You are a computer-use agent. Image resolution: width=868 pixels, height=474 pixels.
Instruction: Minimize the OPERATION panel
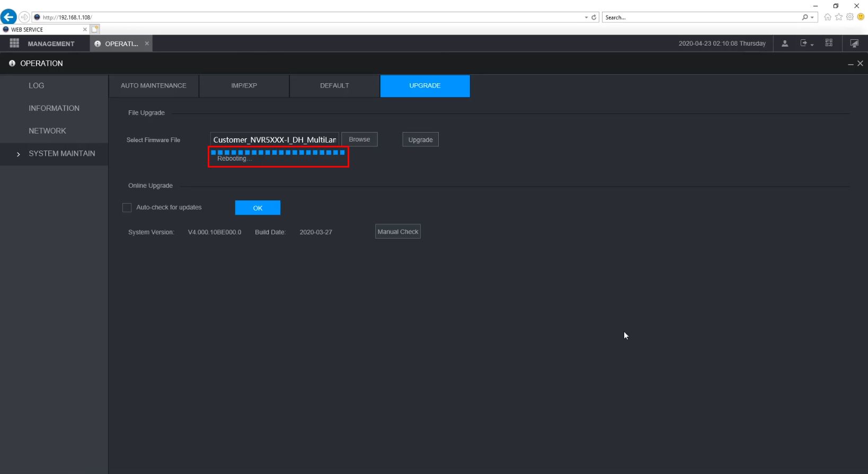(x=851, y=64)
